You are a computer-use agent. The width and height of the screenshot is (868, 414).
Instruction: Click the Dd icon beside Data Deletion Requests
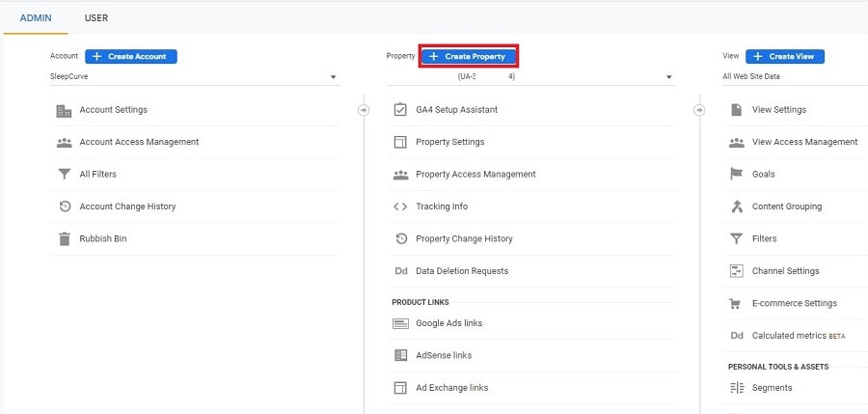coord(401,271)
